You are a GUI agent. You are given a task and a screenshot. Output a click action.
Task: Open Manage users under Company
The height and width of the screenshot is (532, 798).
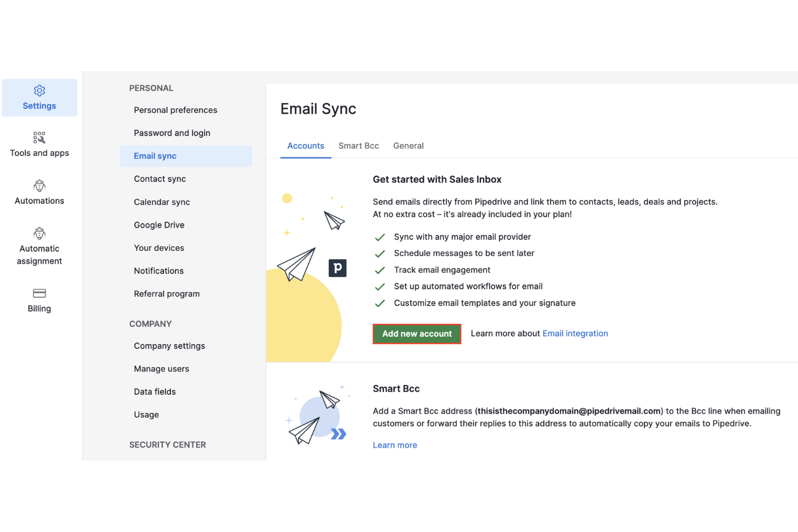point(161,368)
